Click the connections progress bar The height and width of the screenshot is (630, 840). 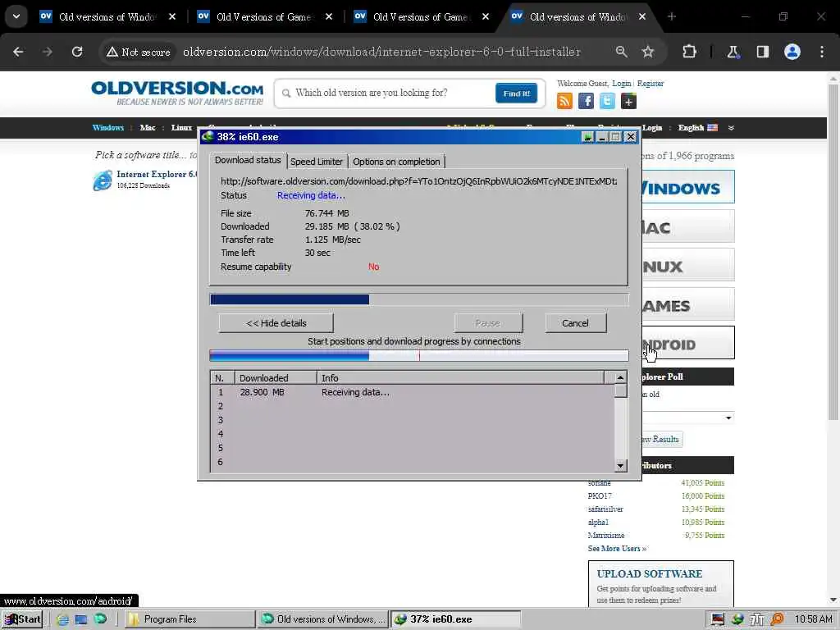pos(419,355)
